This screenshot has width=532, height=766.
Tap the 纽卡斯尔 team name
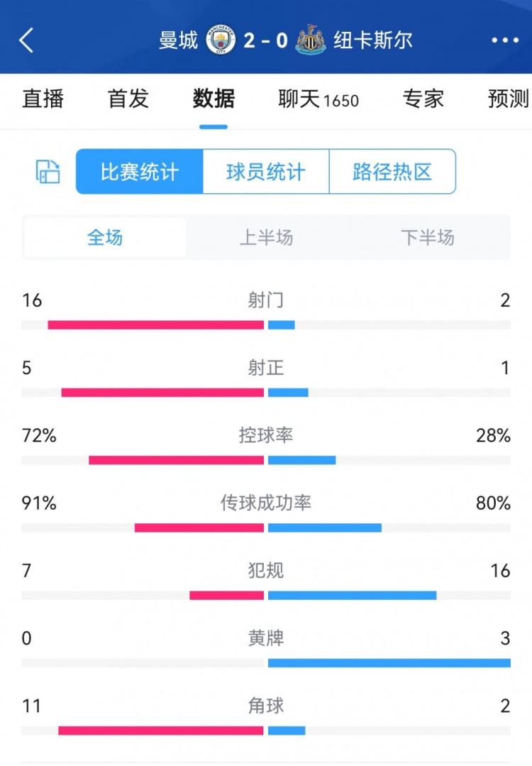point(373,40)
